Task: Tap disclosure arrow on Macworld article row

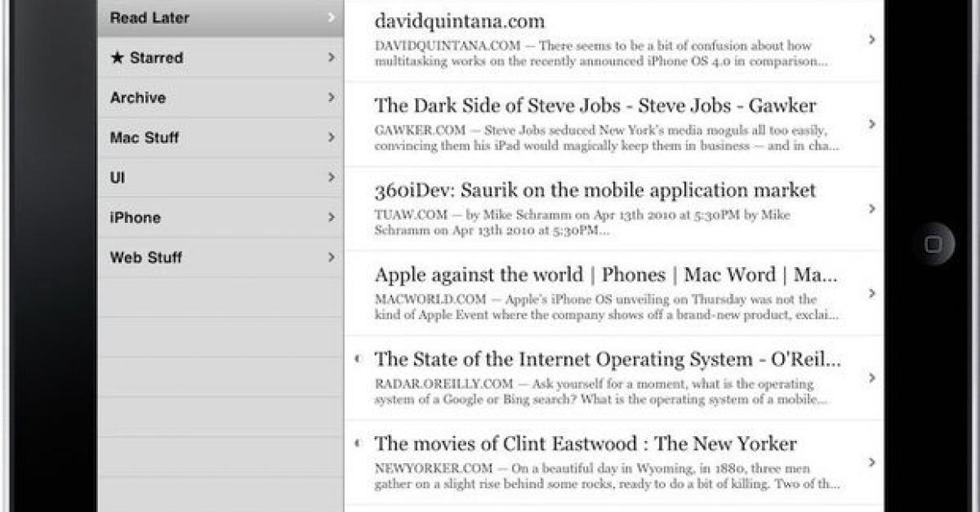Action: click(872, 293)
